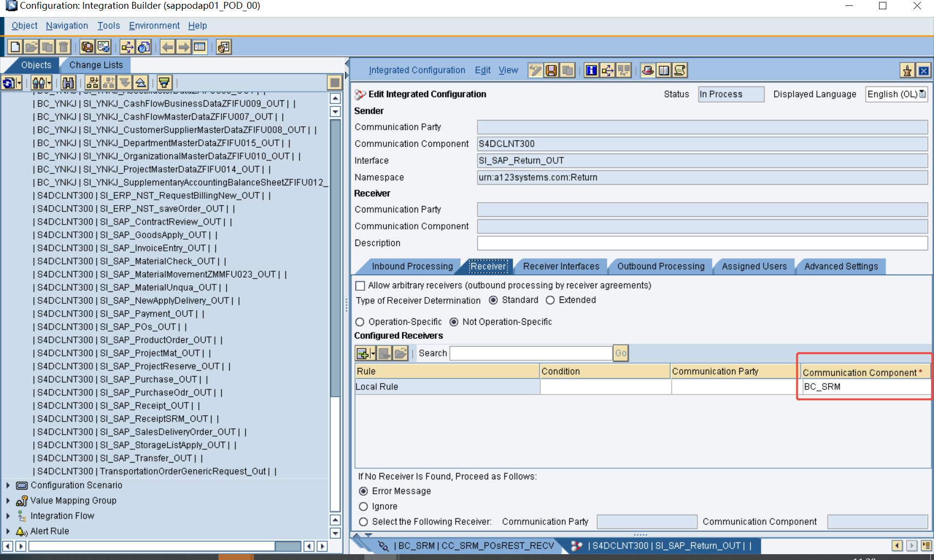
Task: Select Ignore radio option
Action: click(x=363, y=507)
